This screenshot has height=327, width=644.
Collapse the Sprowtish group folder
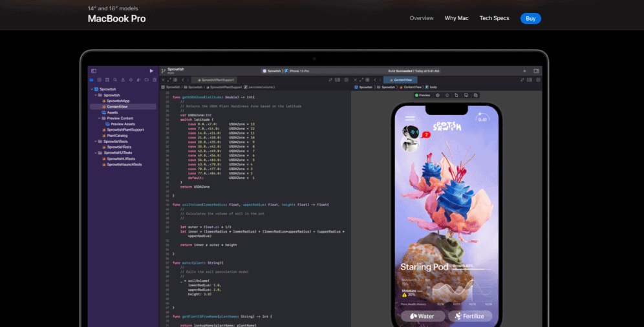pyautogui.click(x=96, y=95)
